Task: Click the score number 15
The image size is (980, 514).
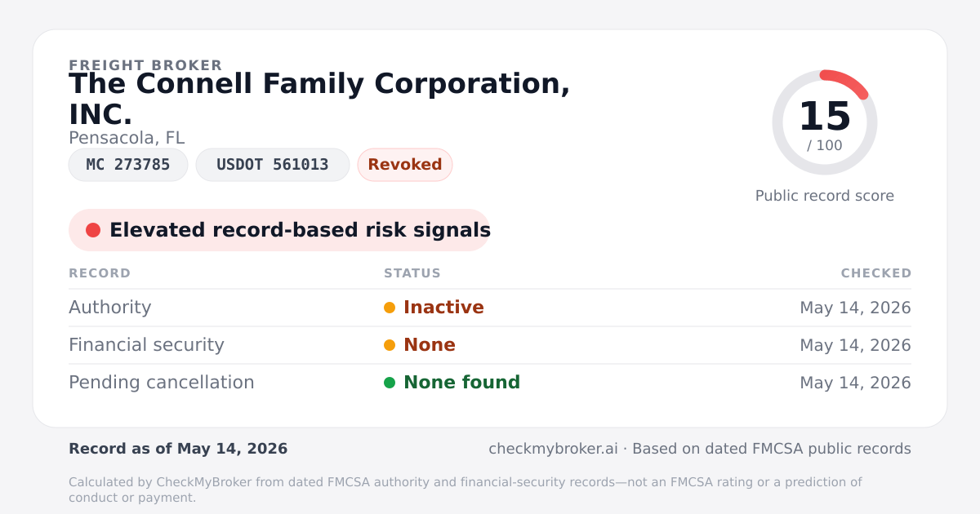Action: (x=825, y=117)
